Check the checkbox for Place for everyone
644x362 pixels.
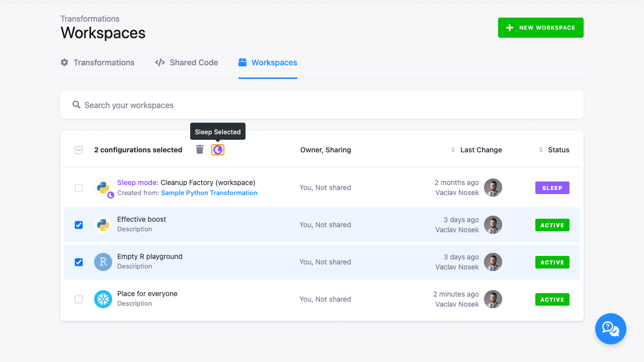[78, 299]
